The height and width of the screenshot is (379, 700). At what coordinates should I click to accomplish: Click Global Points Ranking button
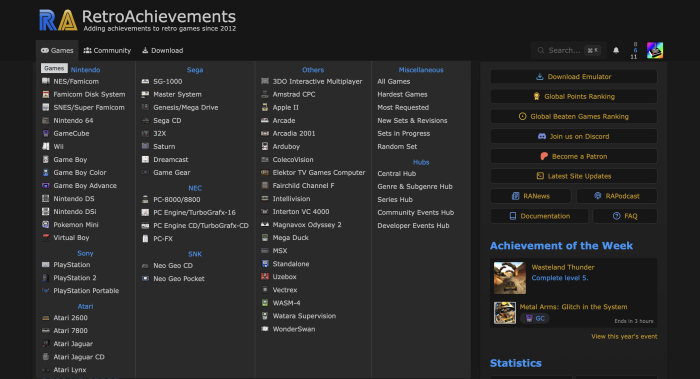[x=574, y=96]
